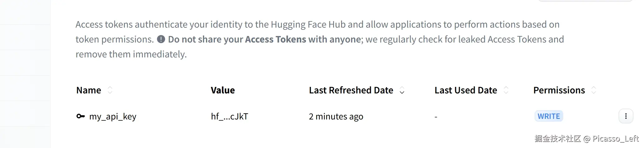Click the Last Used Date sort arrows
The image size is (644, 148).
(506, 90)
